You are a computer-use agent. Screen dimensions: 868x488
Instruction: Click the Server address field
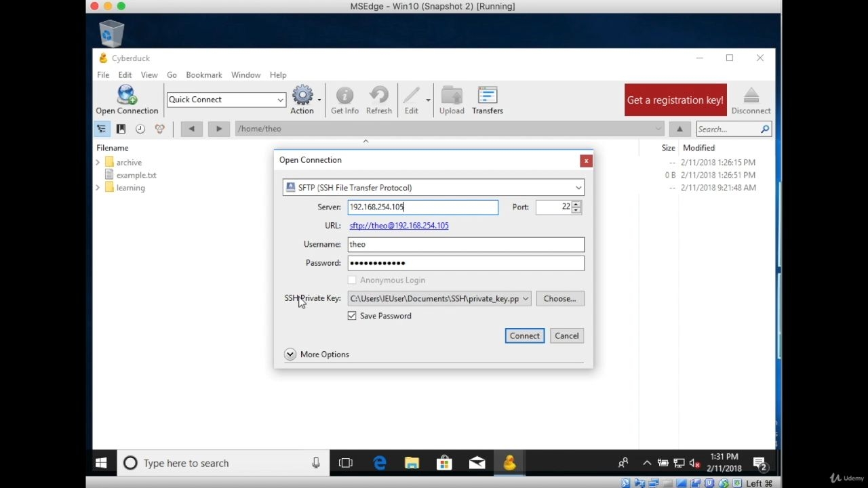423,207
